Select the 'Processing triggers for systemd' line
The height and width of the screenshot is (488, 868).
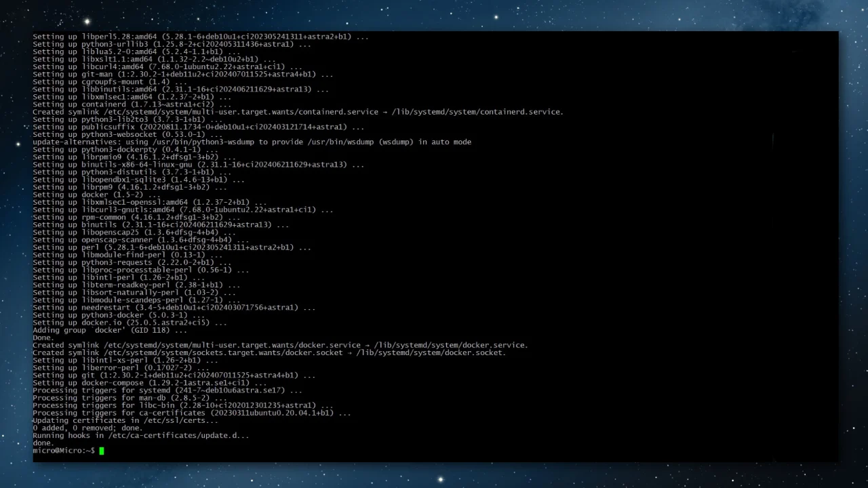167,390
